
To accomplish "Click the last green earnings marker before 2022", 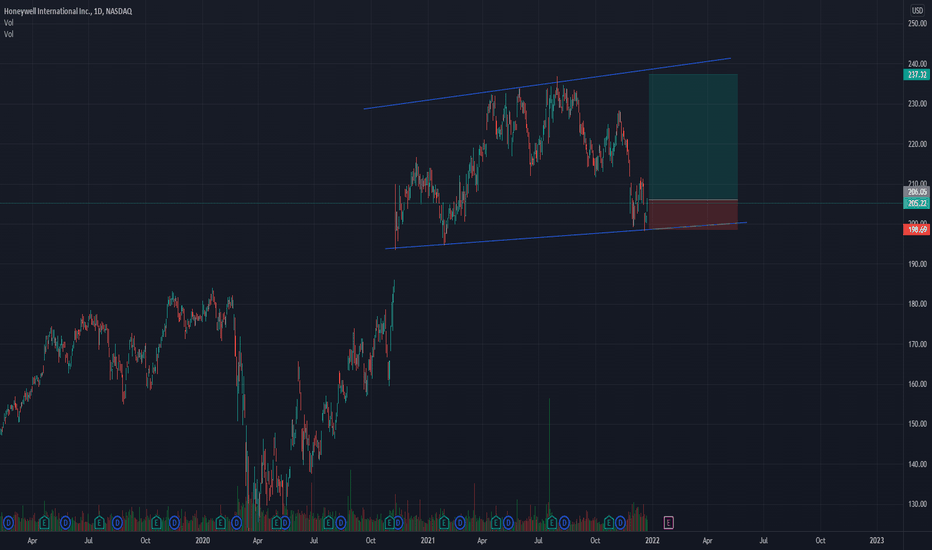I will point(609,523).
